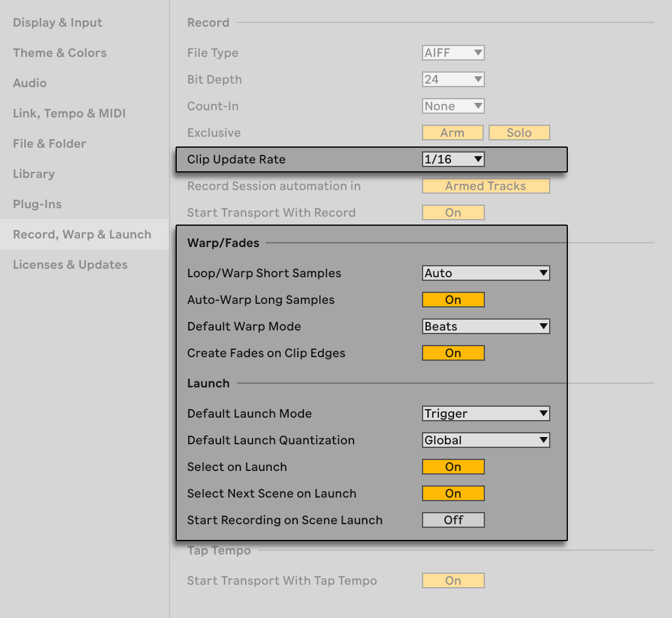Switch to the Audio preferences tab

[x=30, y=83]
